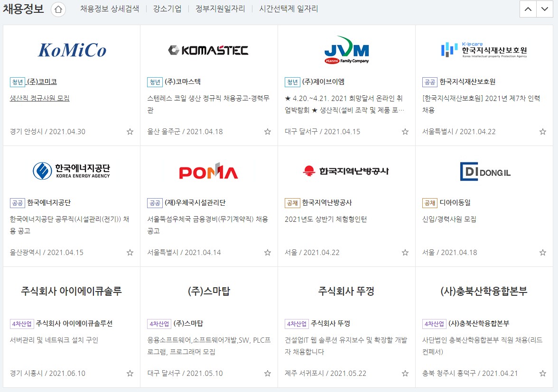
Task: Click 한국지식재산보호원 company name link
Action: tap(467, 82)
